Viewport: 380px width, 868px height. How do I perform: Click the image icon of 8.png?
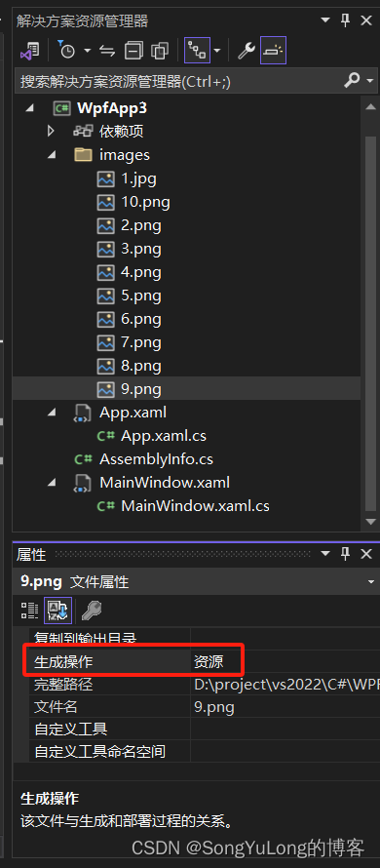[x=105, y=366]
